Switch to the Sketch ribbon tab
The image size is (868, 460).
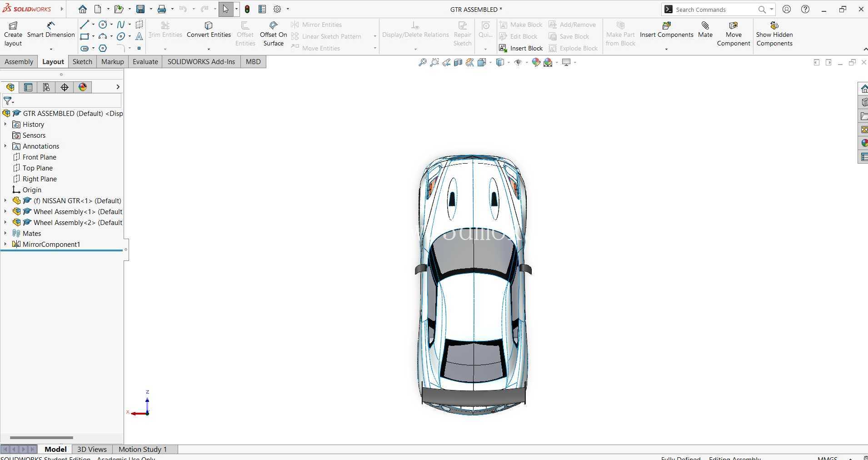point(82,62)
